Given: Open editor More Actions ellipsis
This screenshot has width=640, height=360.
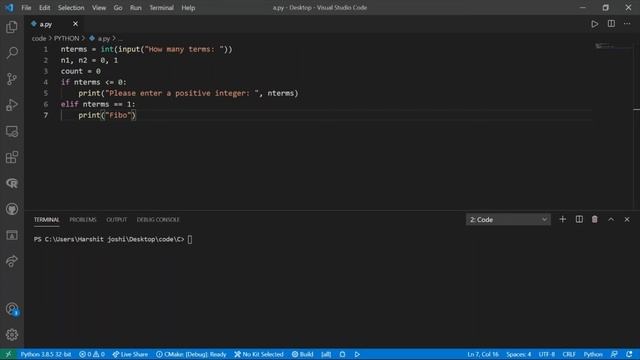Looking at the screenshot, I should (627, 24).
